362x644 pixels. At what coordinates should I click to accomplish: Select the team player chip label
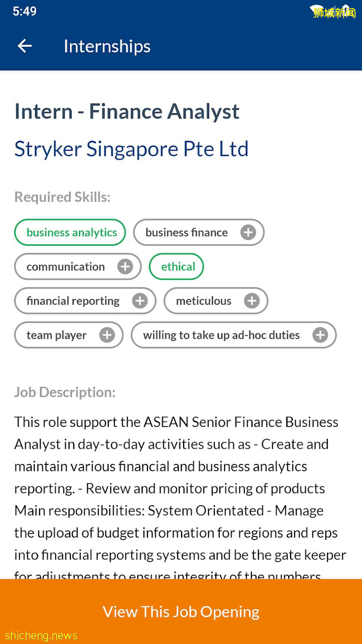pyautogui.click(x=57, y=335)
